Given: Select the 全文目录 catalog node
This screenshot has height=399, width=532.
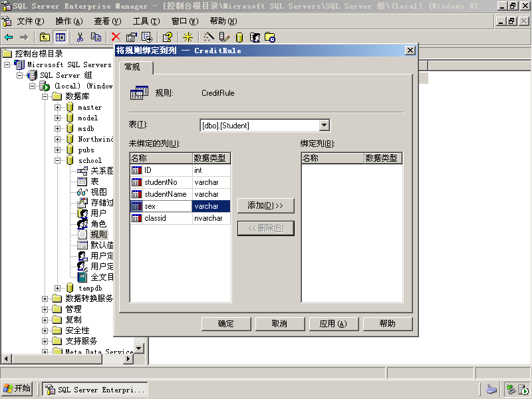Looking at the screenshot, I should [x=102, y=277].
